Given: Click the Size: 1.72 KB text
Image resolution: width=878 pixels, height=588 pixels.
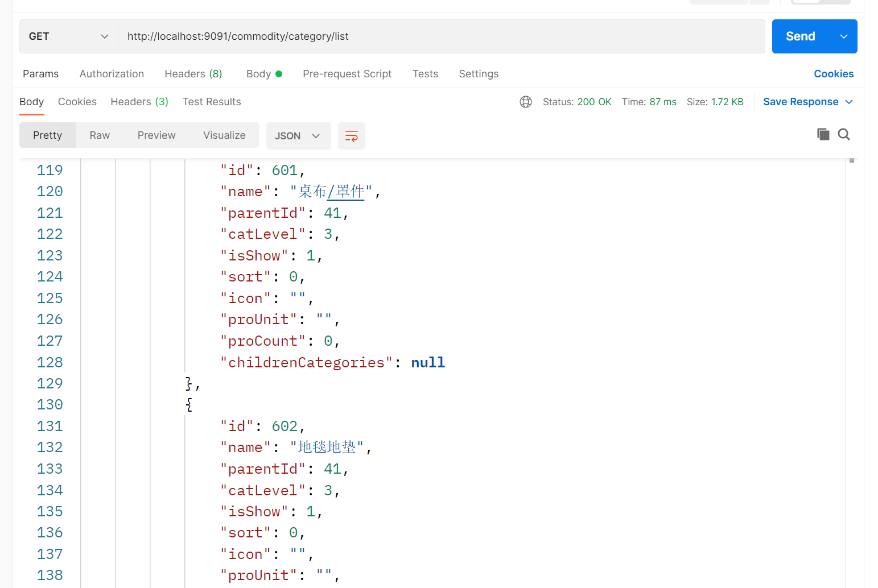Looking at the screenshot, I should point(715,102).
